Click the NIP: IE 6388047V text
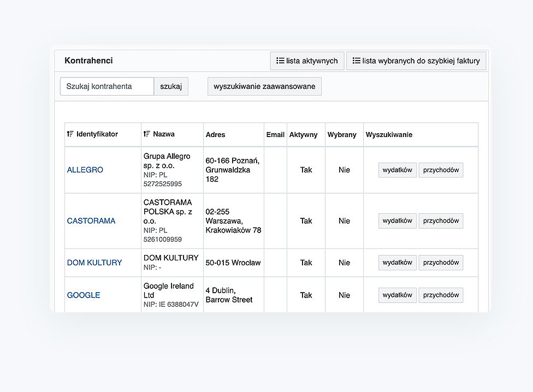Viewport: 533px width, 392px height. coord(171,304)
